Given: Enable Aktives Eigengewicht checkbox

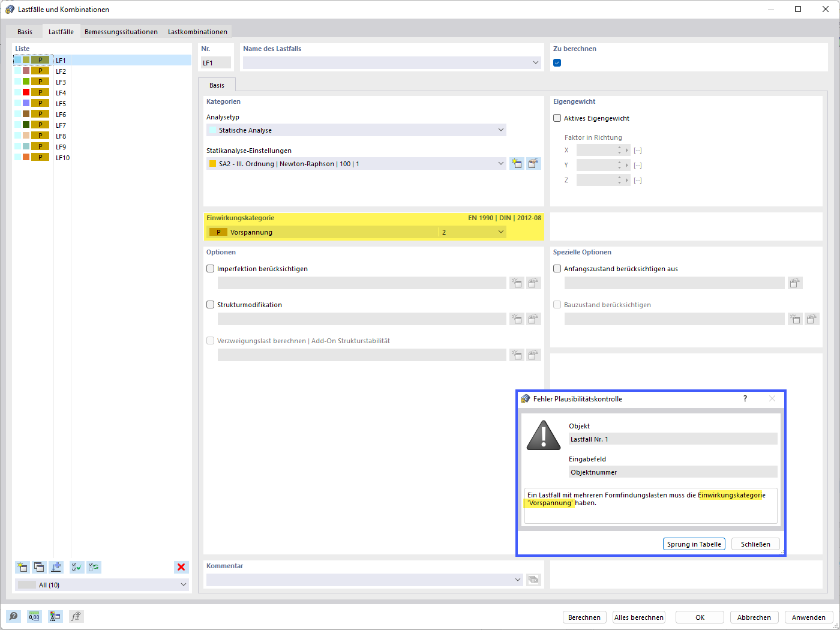Looking at the screenshot, I should pos(557,118).
